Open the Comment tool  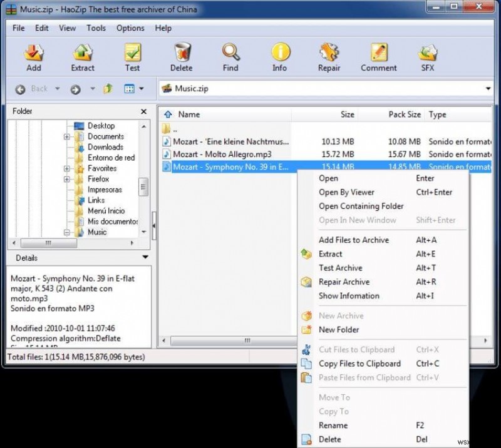379,53
